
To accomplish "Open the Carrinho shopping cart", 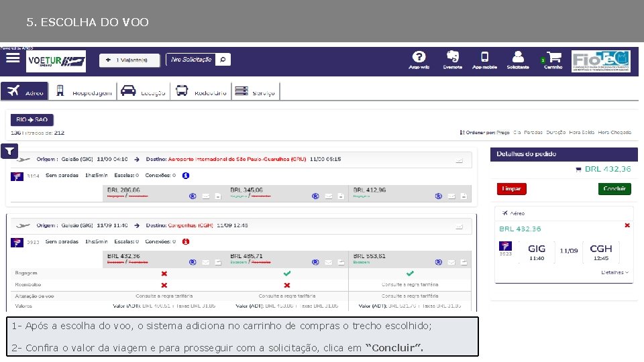I will 553,60.
